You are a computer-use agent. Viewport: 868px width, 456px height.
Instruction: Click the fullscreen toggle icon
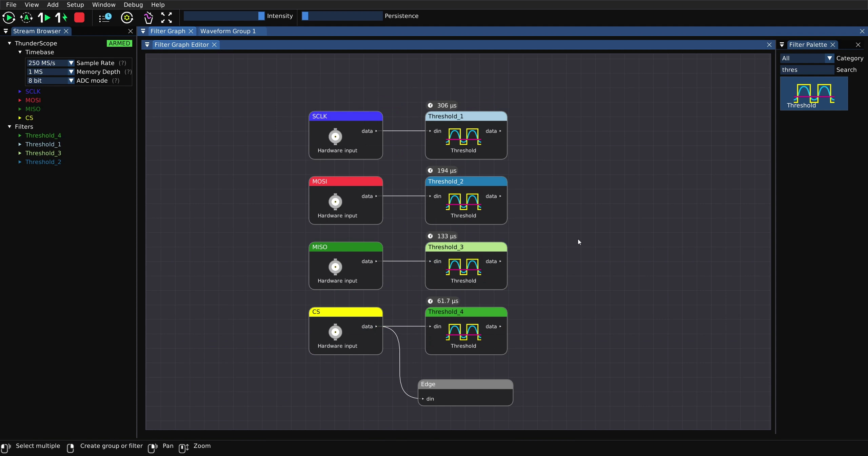click(166, 18)
